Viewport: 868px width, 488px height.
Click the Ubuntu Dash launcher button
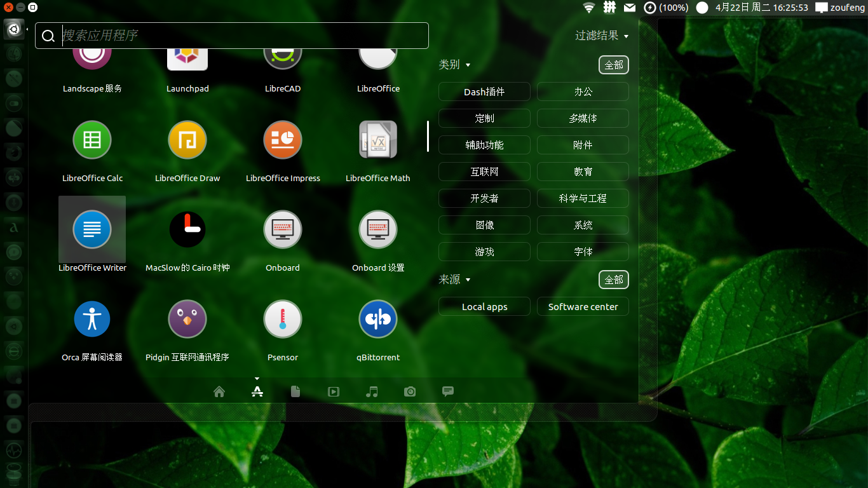(14, 29)
